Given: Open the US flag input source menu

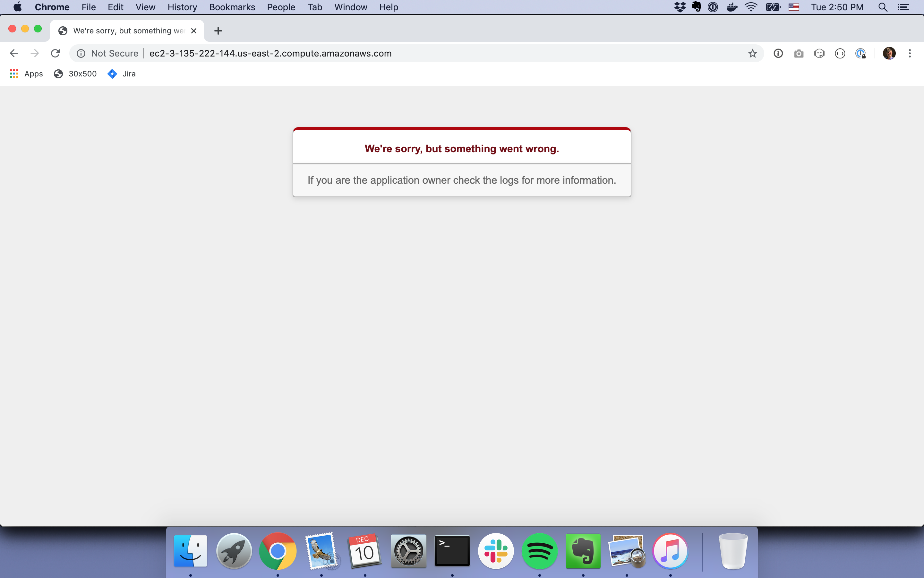Looking at the screenshot, I should tap(794, 7).
